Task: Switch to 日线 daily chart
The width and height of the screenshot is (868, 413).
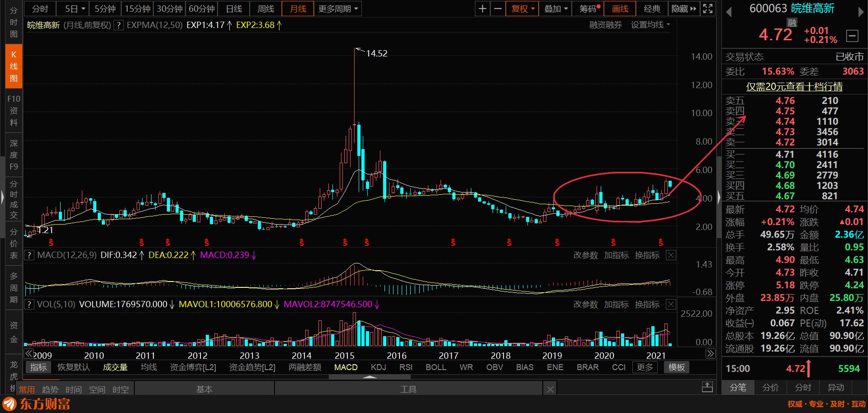Action: click(x=234, y=9)
